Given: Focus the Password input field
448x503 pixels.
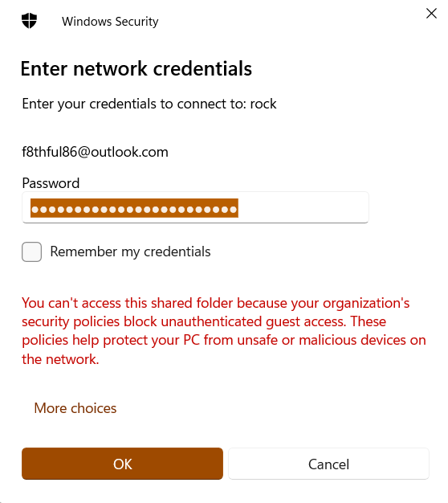Looking at the screenshot, I should click(195, 207).
